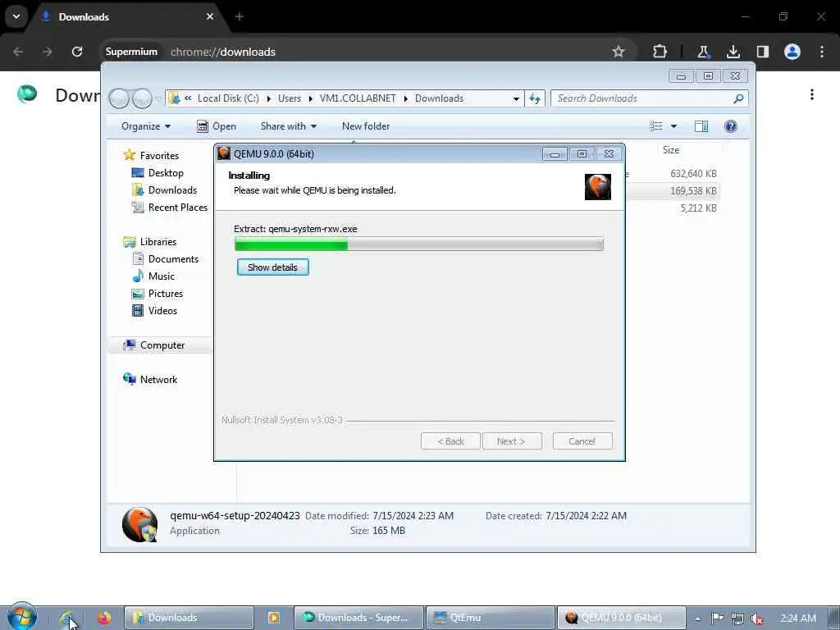Screen dimensions: 840x630
Task: Refresh the Explorer folder view
Action: [535, 98]
